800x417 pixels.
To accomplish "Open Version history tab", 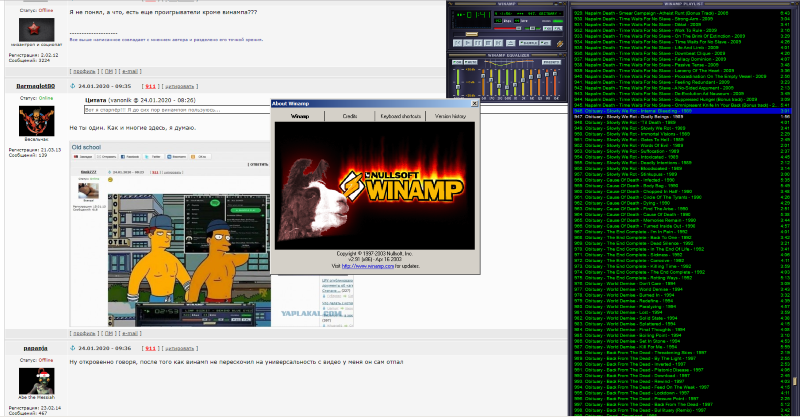I will coord(450,116).
